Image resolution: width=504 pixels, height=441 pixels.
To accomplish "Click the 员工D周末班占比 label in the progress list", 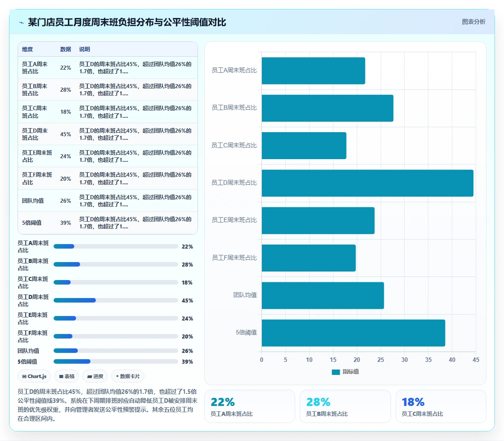I will click(x=33, y=300).
